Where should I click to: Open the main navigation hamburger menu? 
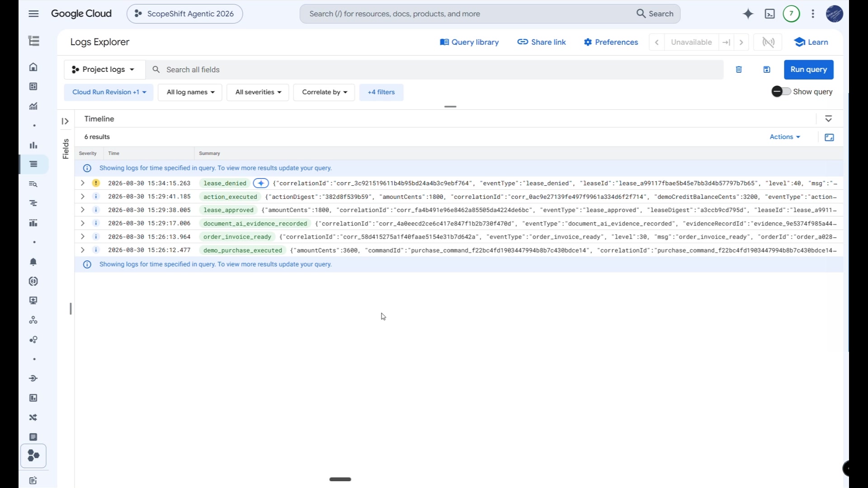click(33, 14)
